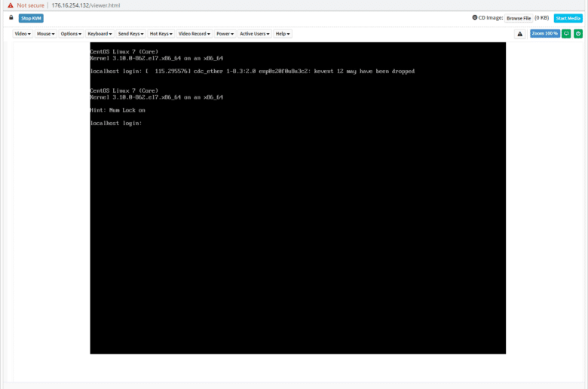Click the green monitor display icon
Viewport: 588px width, 389px height.
[566, 34]
